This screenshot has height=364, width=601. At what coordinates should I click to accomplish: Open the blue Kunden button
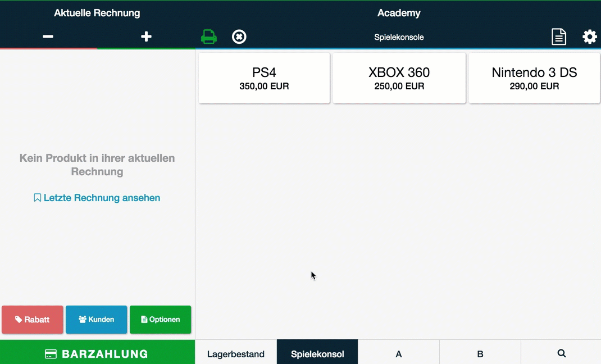click(x=96, y=320)
